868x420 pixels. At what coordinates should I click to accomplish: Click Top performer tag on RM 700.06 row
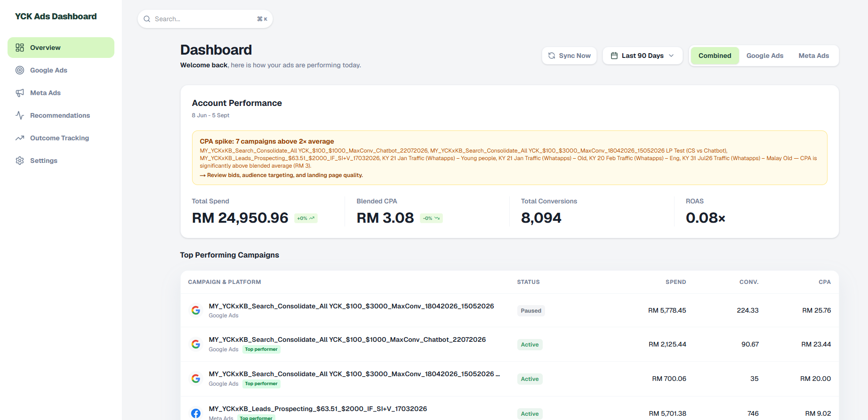[x=261, y=384]
